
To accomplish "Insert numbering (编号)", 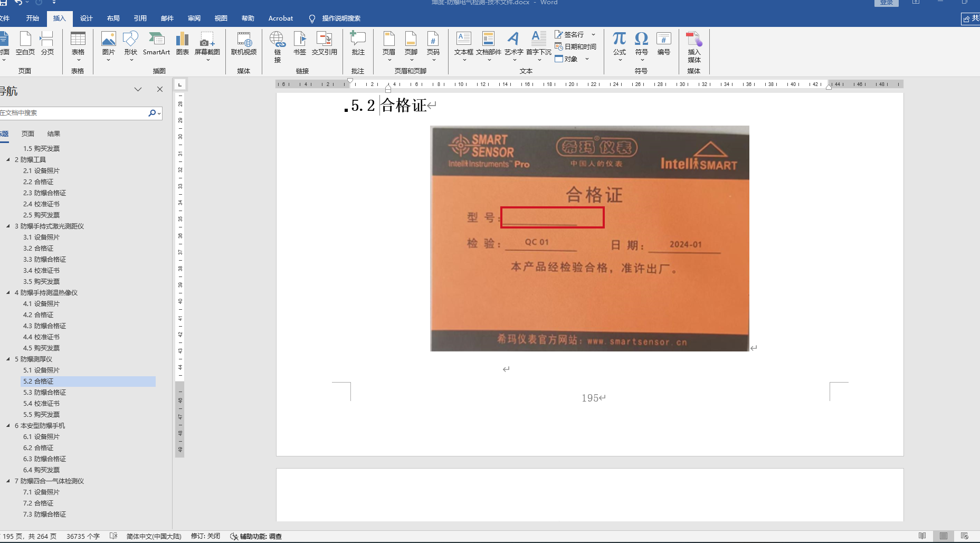I will (x=664, y=44).
